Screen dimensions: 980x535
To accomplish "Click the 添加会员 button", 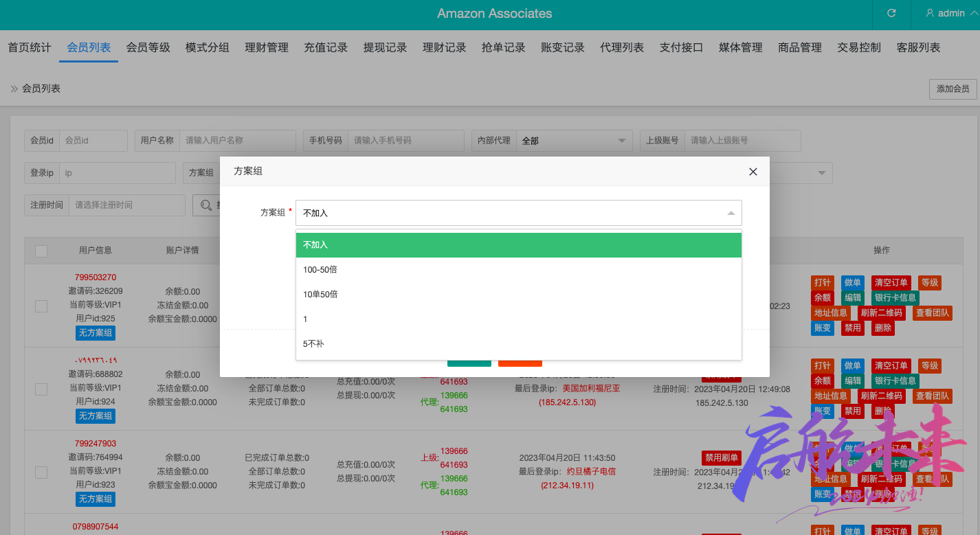I will point(953,89).
